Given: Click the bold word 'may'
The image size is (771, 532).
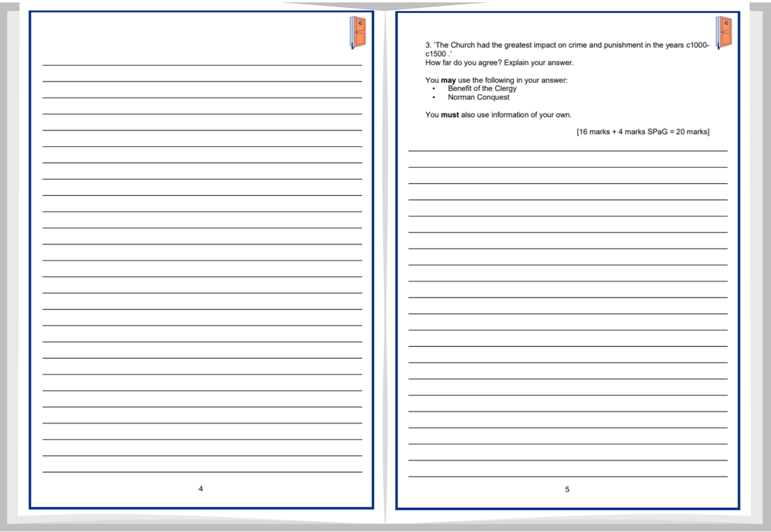Looking at the screenshot, I should (x=448, y=80).
